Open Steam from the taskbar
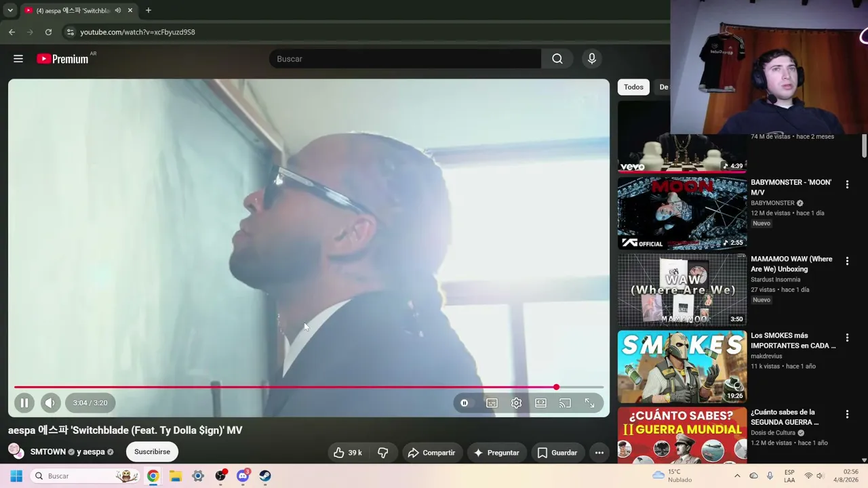The image size is (868, 488). tap(265, 476)
